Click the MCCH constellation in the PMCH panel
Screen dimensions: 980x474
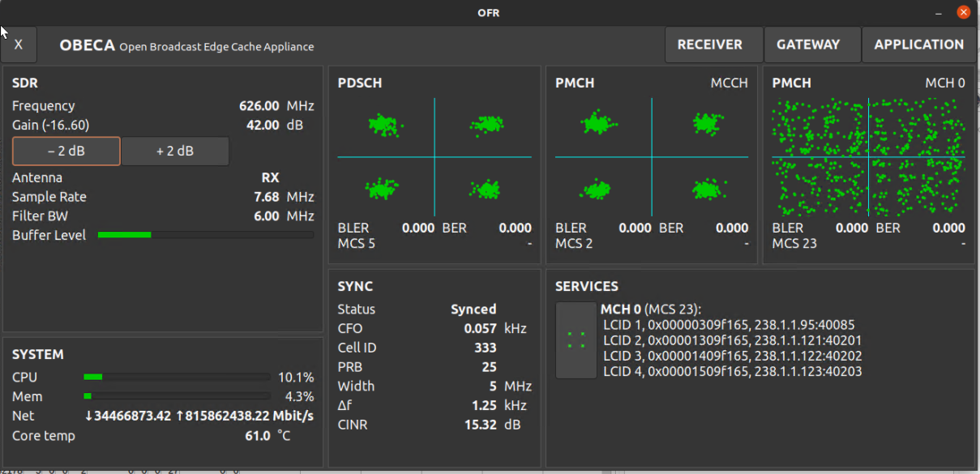coord(651,158)
